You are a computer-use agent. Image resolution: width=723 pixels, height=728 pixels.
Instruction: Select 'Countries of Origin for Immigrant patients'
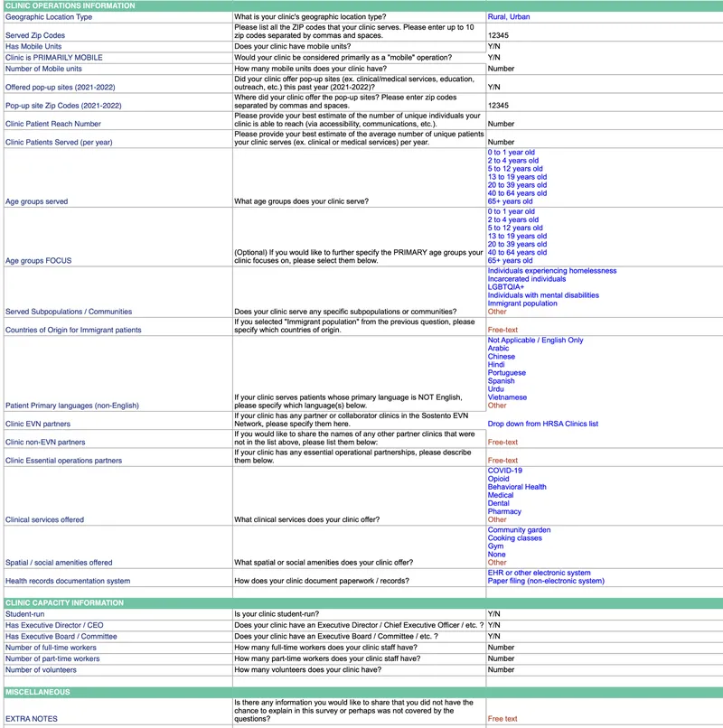pyautogui.click(x=73, y=330)
